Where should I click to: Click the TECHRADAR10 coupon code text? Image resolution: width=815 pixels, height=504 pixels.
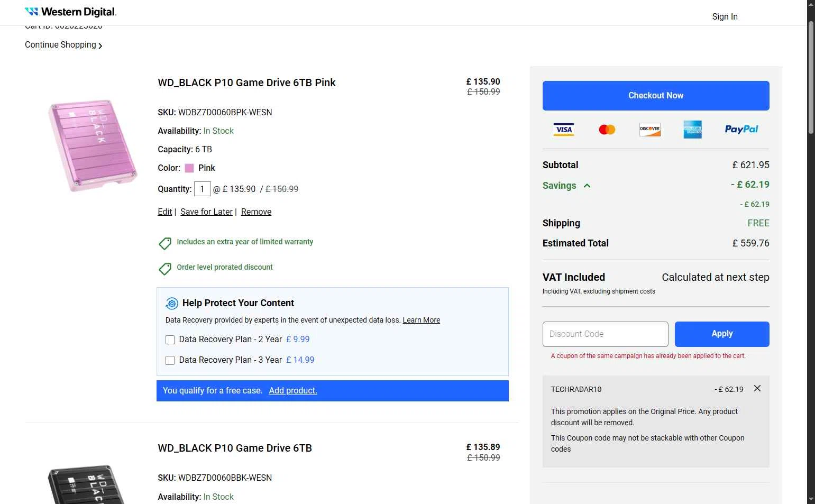(576, 389)
